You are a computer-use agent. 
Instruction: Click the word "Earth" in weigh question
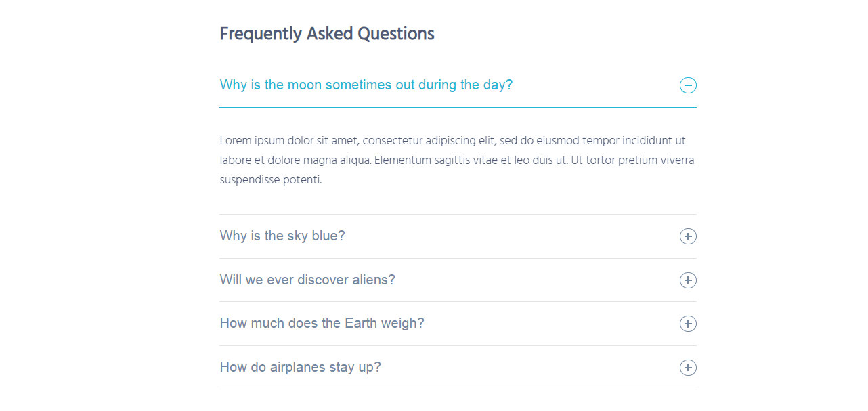tap(361, 323)
